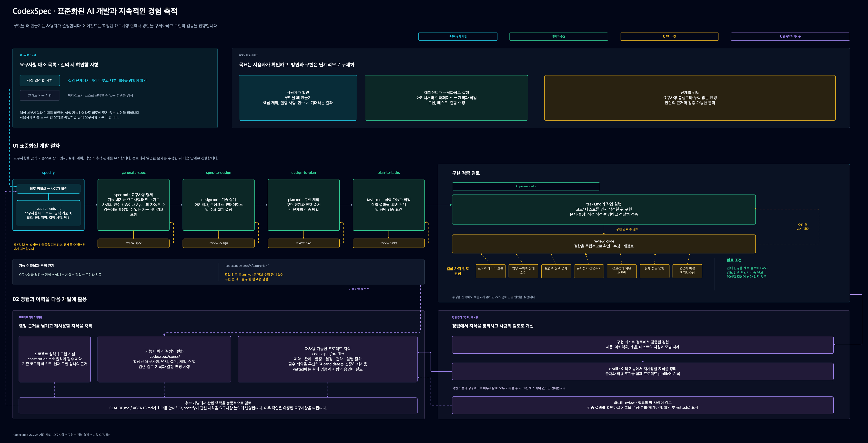
Task: Click the '사용자가 확인' role card
Action: 298,98
